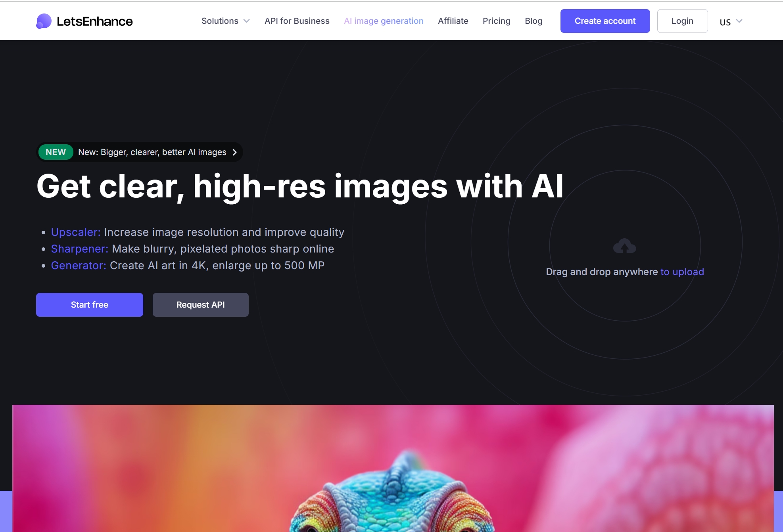
Task: Click the LetsEnhance purple logo icon
Action: [44, 21]
